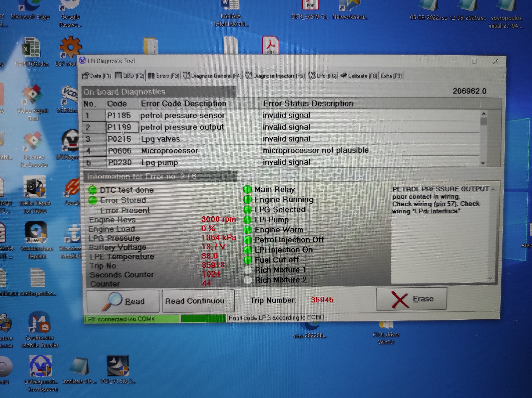Click the error table scrollbar thumb
This screenshot has height=398, width=532.
coord(483,121)
